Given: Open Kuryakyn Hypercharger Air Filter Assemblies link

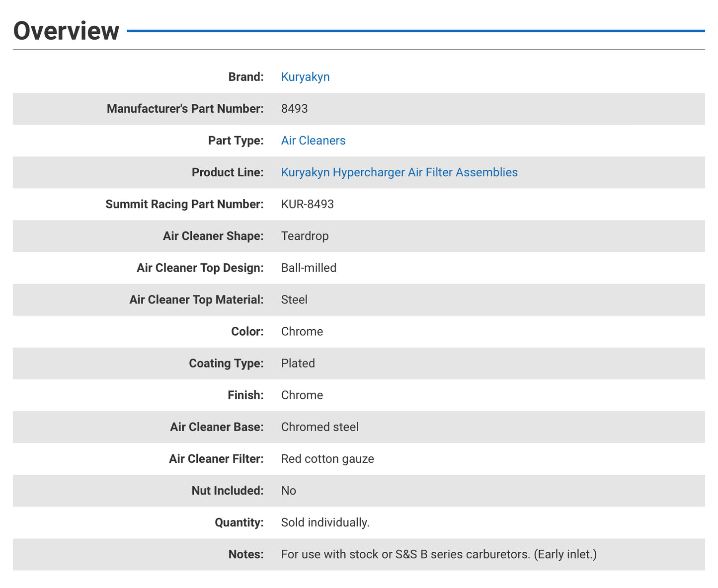Looking at the screenshot, I should (x=399, y=172).
